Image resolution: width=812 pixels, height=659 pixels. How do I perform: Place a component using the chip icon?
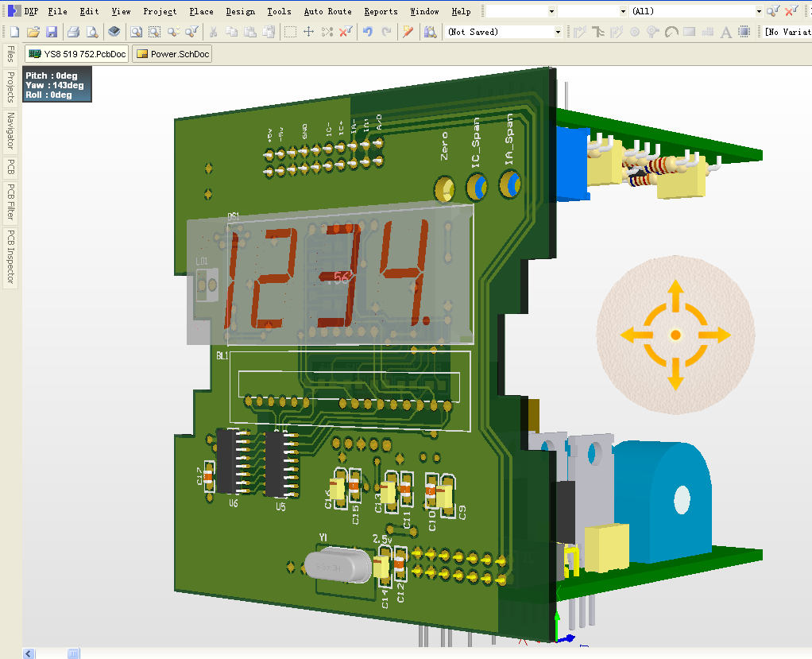[744, 32]
